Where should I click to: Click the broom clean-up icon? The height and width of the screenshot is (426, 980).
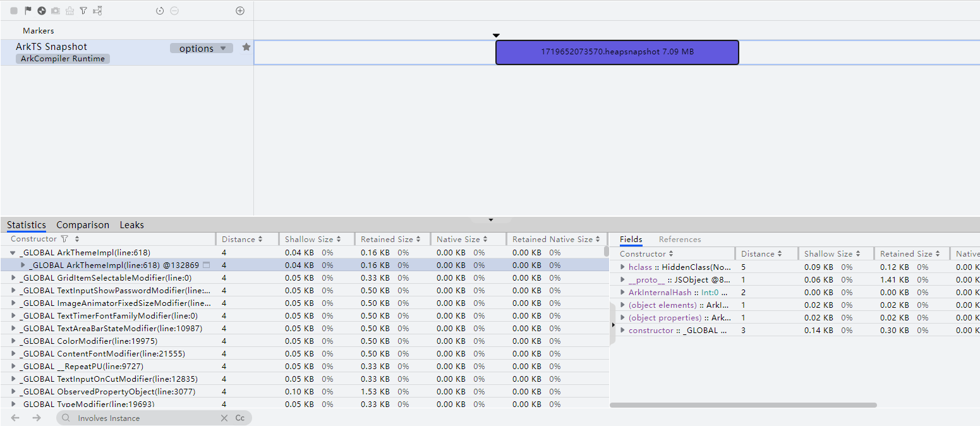[70, 11]
